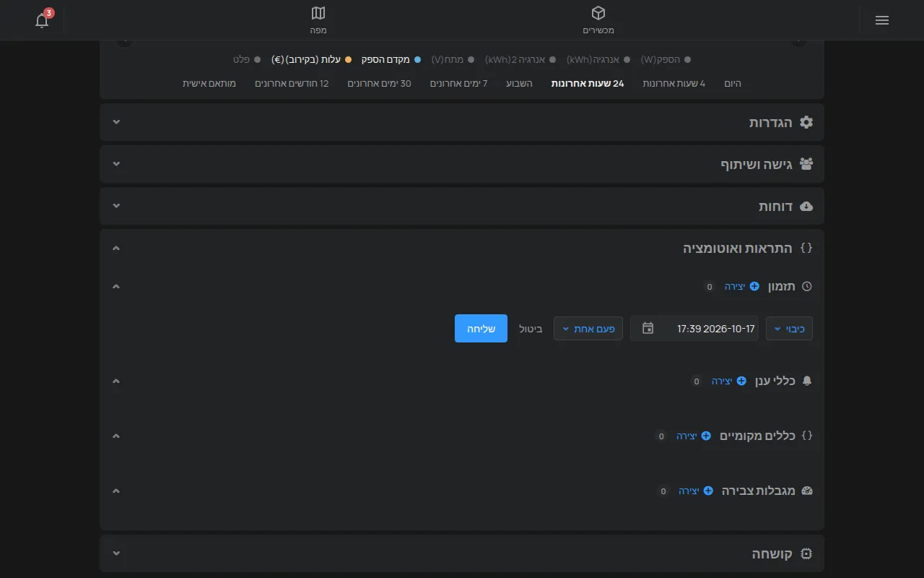Collapse the תזמון schedule subsection chevron
This screenshot has height=578, width=924.
coord(116,286)
